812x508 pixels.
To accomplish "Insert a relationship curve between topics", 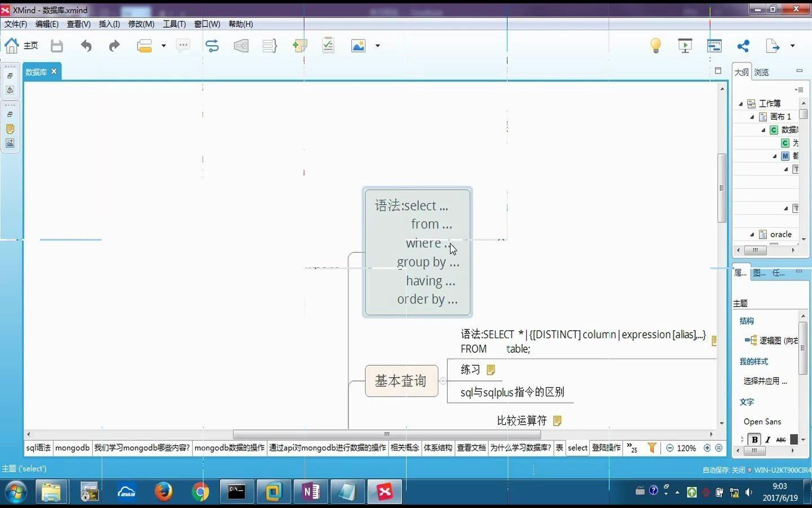I will pos(212,46).
